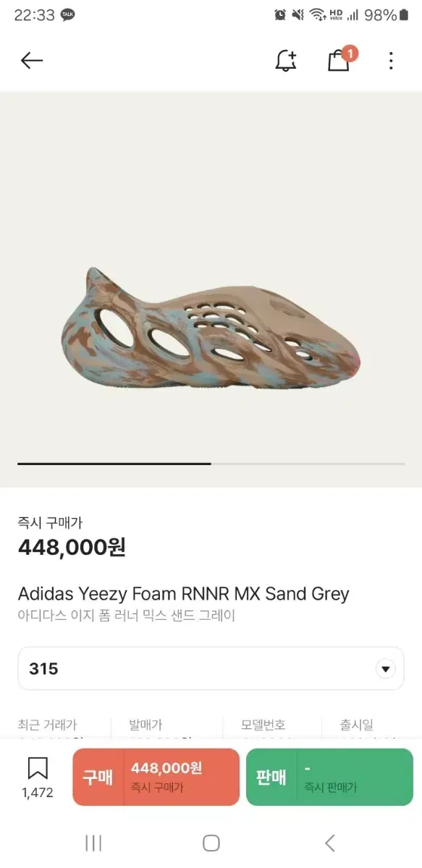Tap the Android back navigation chevron
Image resolution: width=422 pixels, height=868 pixels.
(x=329, y=843)
